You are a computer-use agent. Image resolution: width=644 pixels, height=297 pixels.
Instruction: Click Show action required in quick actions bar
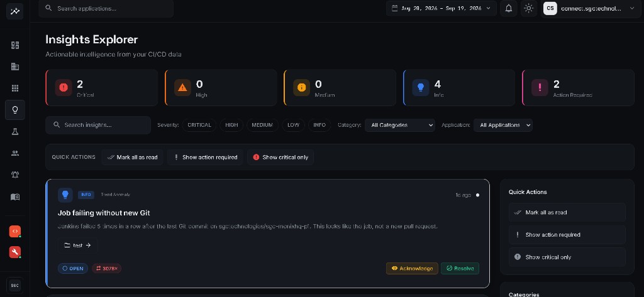205,157
